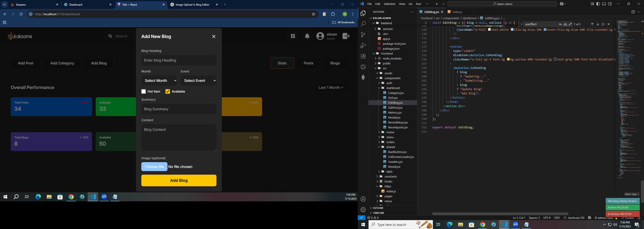Image resolution: width=644 pixels, height=229 pixels.
Task: Click VS Code editor horizontal scrollbar
Action: pos(500,214)
